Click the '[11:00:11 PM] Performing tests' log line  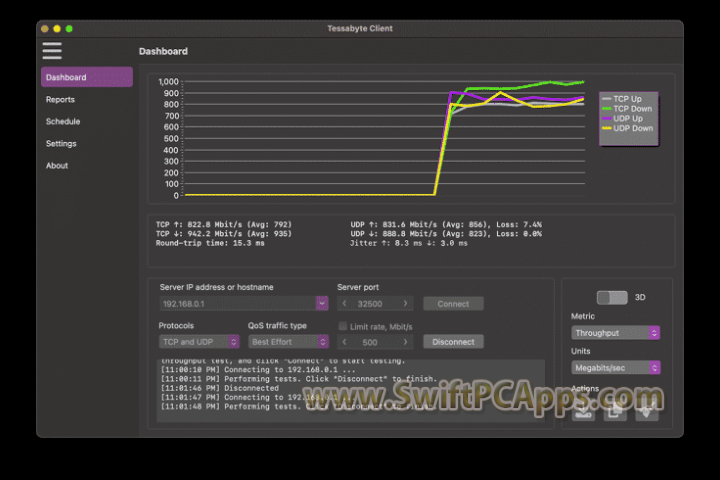coord(299,379)
